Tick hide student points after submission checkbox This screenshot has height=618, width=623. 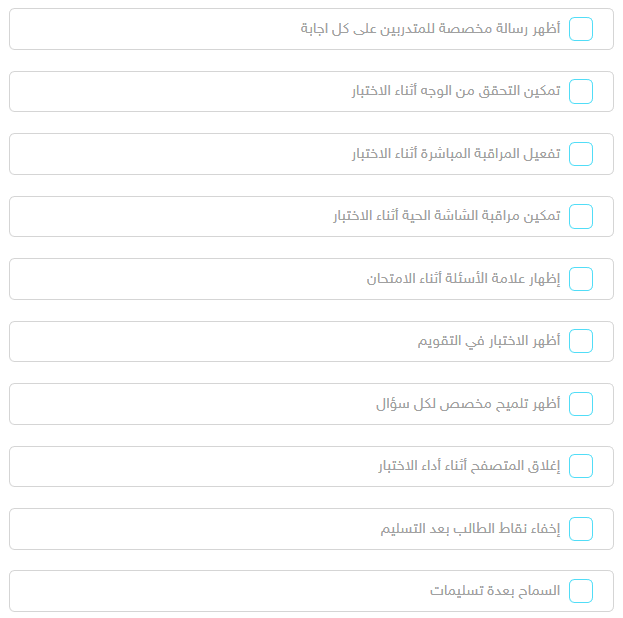[x=581, y=528]
